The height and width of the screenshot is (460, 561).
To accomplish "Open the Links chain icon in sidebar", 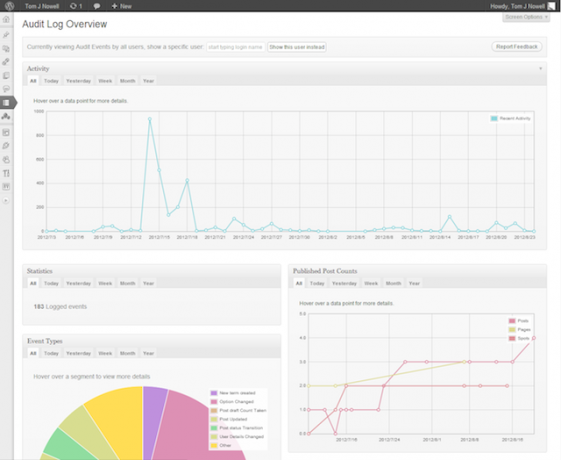I will [x=6, y=62].
